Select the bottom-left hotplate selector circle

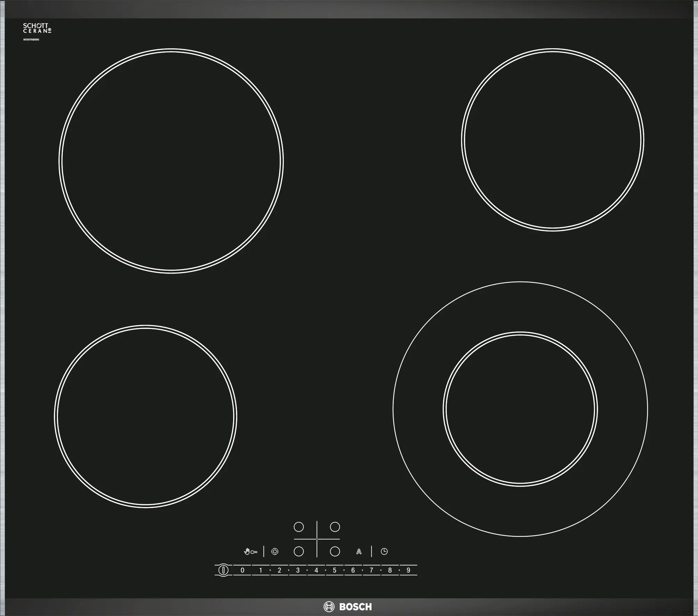[299, 551]
